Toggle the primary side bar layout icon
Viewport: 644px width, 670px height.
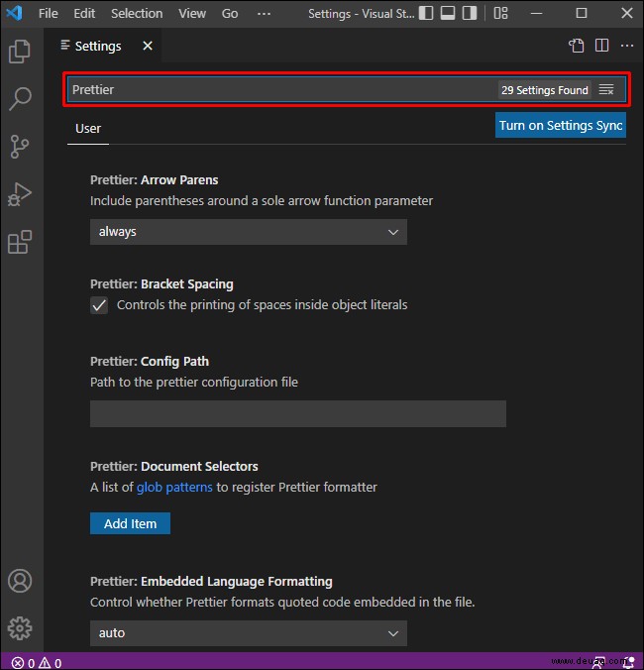pos(426,13)
